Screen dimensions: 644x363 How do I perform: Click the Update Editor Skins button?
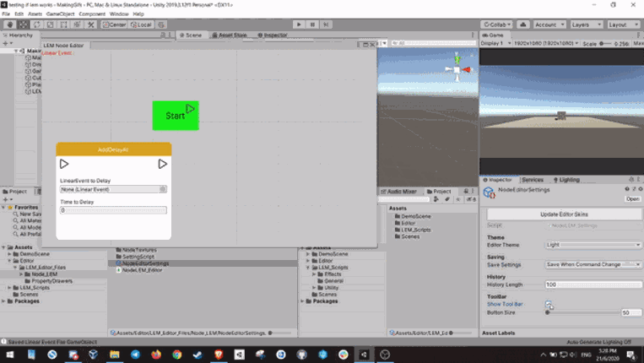pos(564,214)
